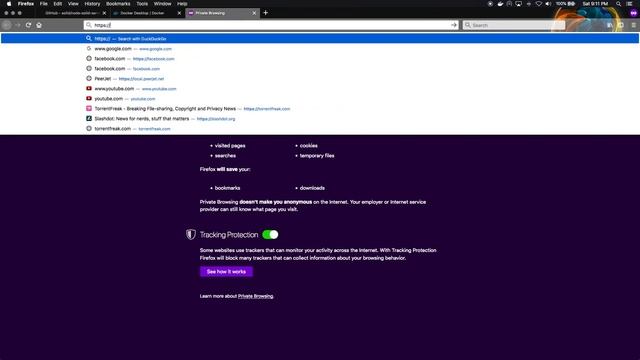Open the View menu
The height and width of the screenshot is (360, 640).
(x=73, y=4)
